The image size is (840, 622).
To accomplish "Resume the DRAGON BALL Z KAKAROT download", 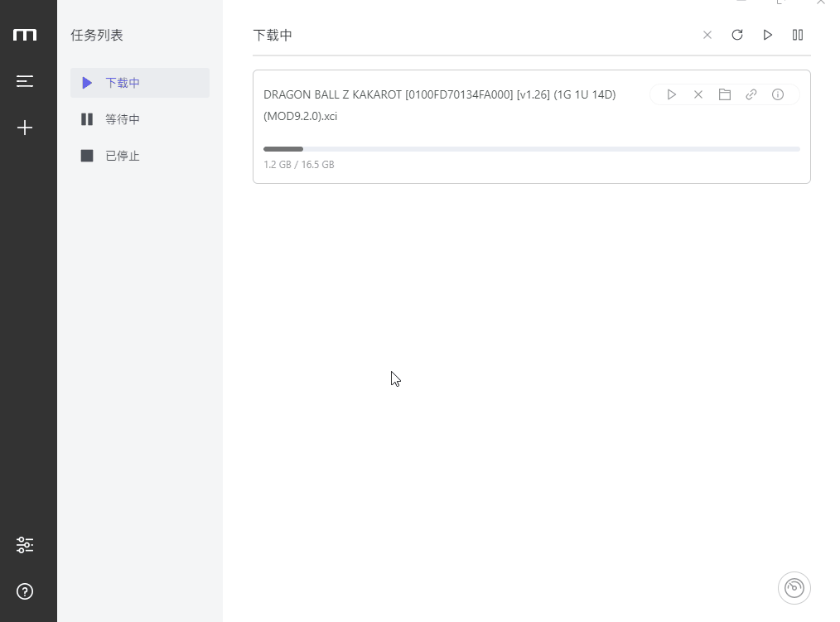I will coord(671,94).
